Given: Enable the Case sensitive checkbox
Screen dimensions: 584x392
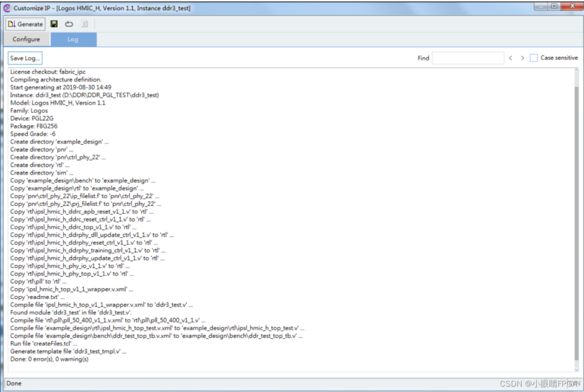Looking at the screenshot, I should (x=534, y=58).
